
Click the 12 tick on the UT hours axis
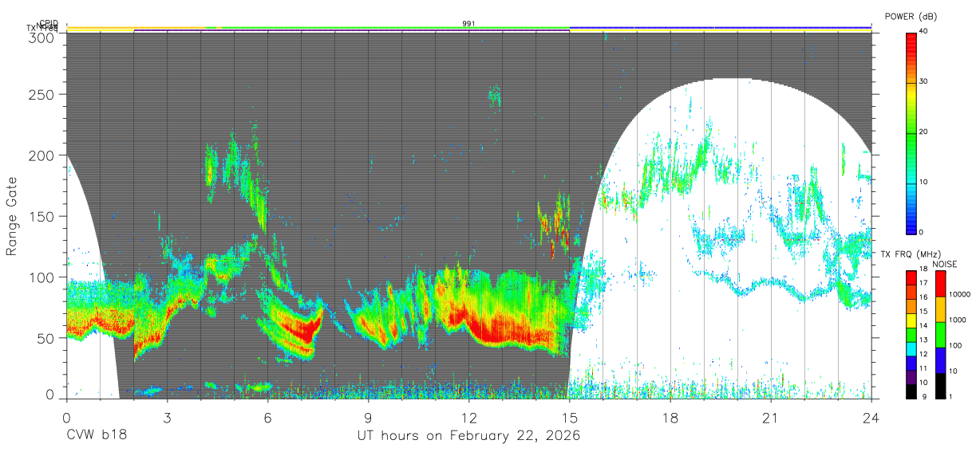tap(469, 418)
